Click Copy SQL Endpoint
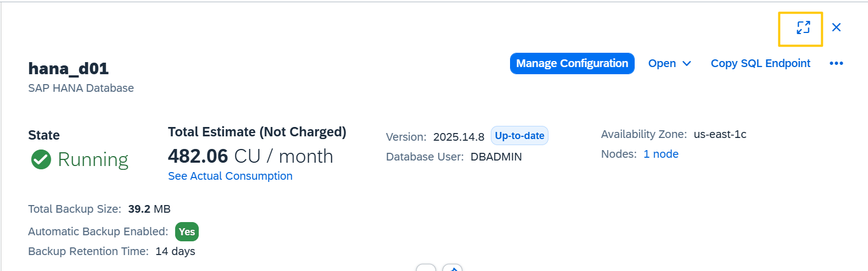 tap(760, 63)
